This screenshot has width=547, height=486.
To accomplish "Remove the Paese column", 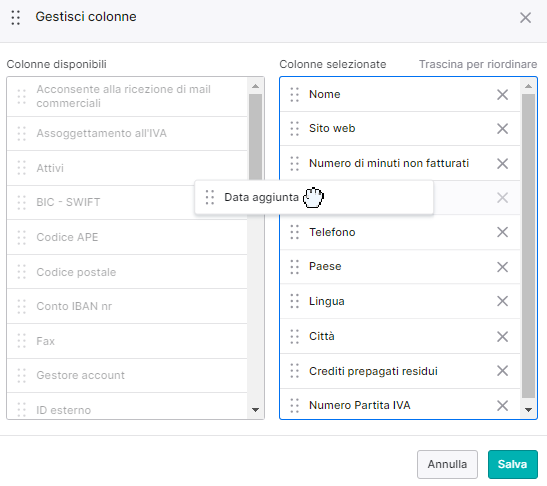I will (502, 267).
